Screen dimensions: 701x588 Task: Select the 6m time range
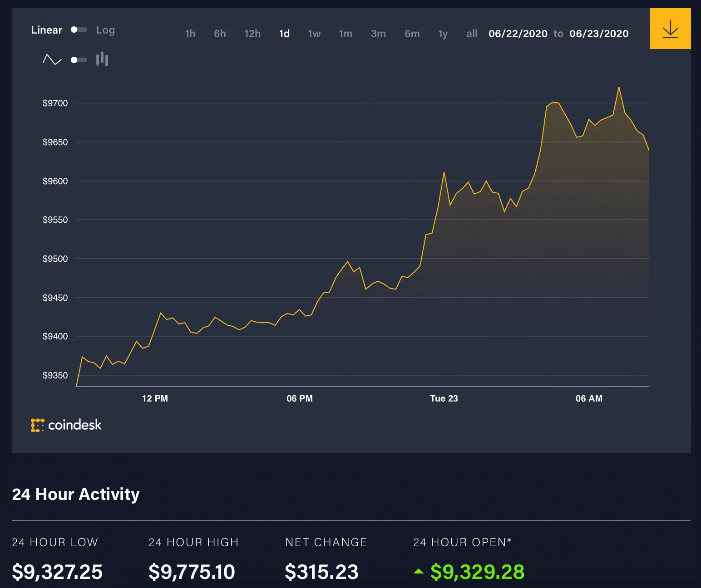412,34
